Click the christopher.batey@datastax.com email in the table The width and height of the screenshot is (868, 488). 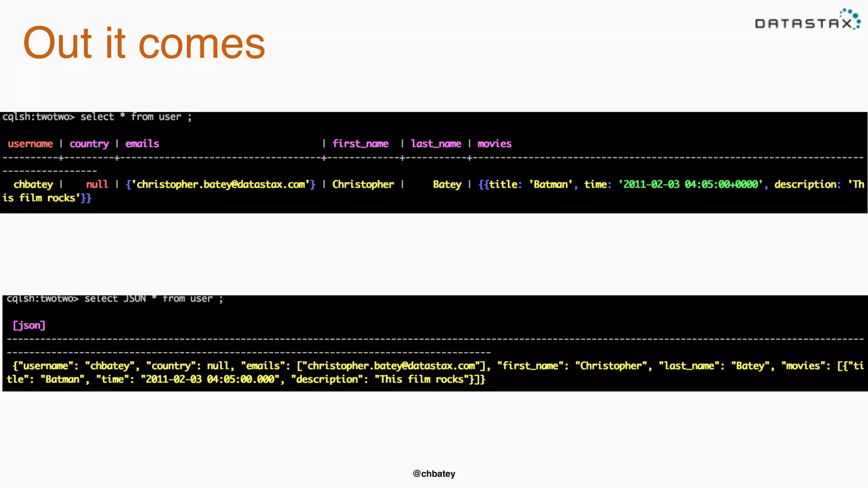(220, 184)
